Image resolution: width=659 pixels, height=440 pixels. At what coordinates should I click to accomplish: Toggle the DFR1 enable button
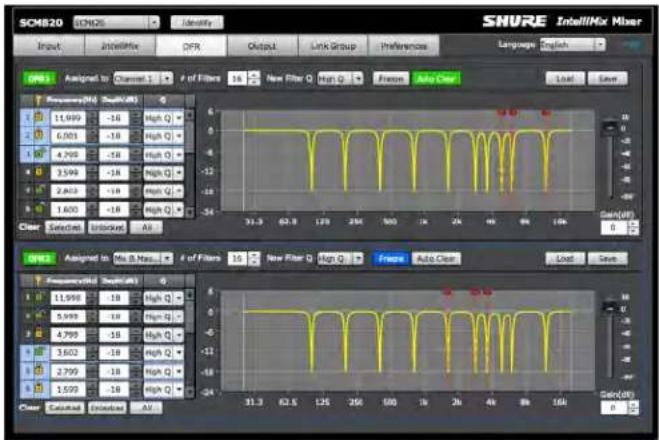(39, 79)
